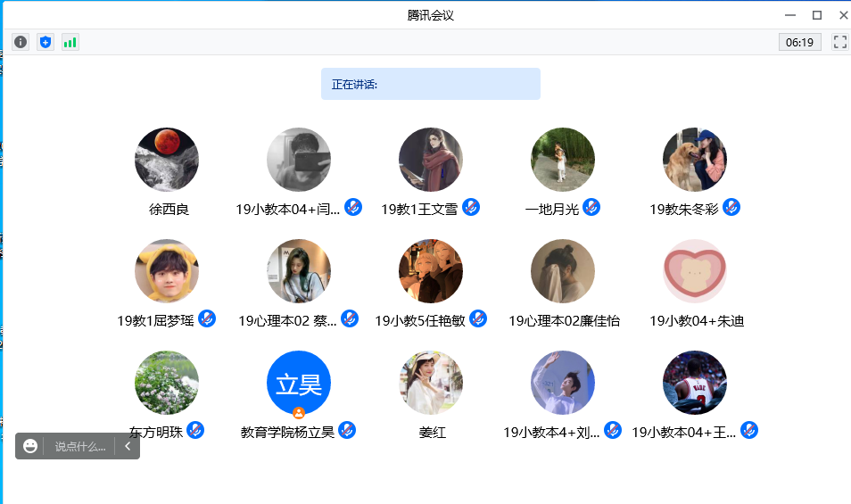The height and width of the screenshot is (504, 851).
Task: Click mic icon next to 19教1屈梦瑶
Action: tap(207, 318)
